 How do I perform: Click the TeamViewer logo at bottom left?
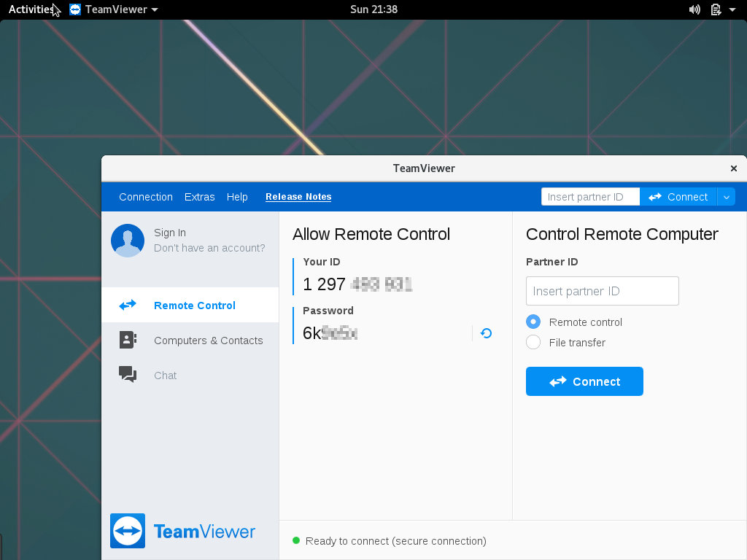(x=183, y=531)
